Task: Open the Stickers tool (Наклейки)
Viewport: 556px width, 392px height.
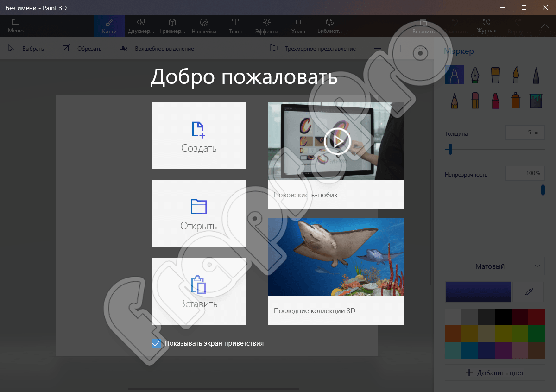Action: point(204,26)
